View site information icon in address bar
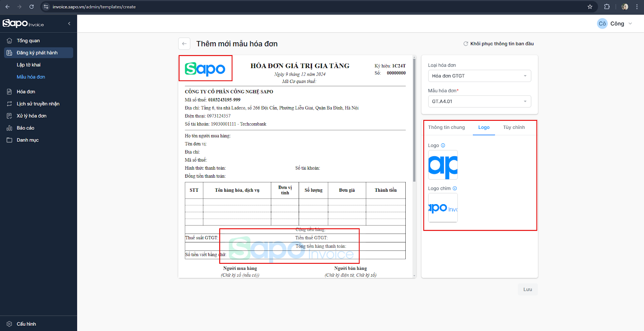 pos(46,7)
